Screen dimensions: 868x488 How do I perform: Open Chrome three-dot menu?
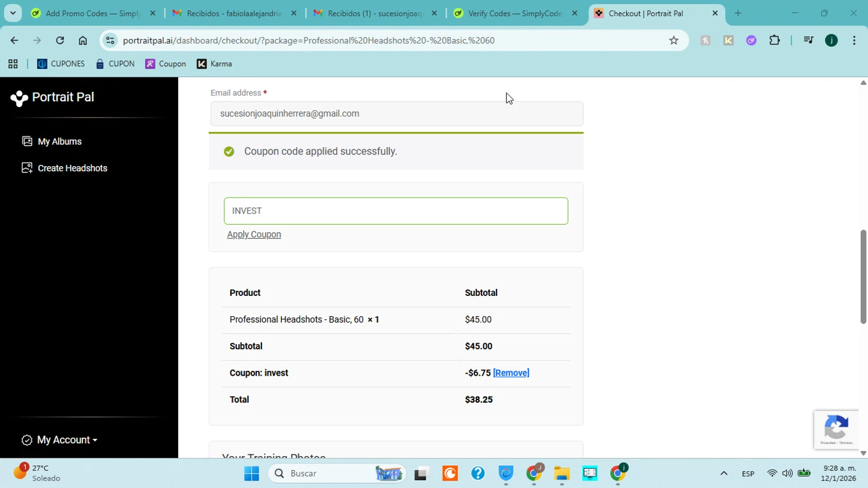[x=854, y=41]
